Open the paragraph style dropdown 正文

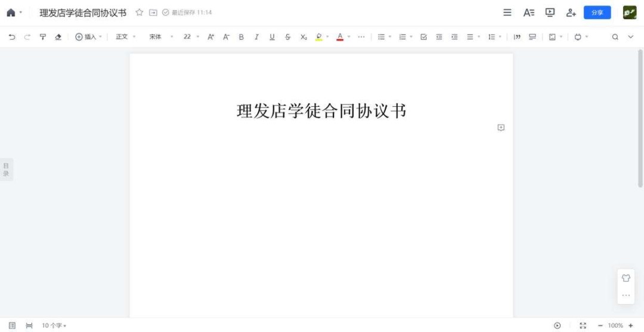click(x=126, y=37)
